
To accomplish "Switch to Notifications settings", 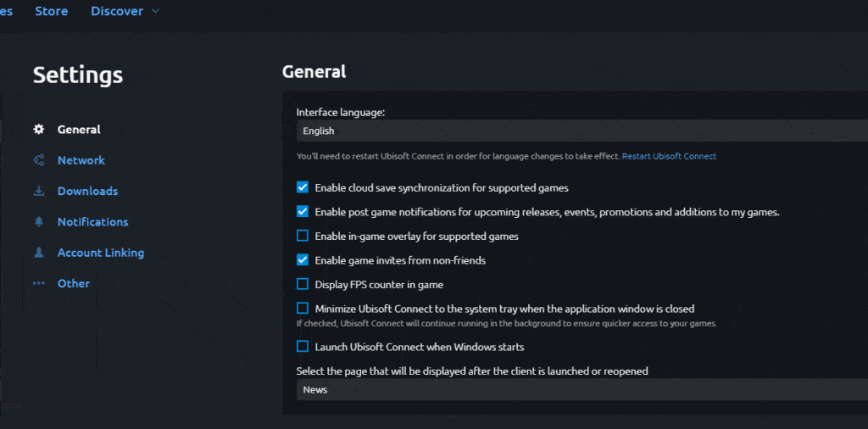I will [93, 222].
